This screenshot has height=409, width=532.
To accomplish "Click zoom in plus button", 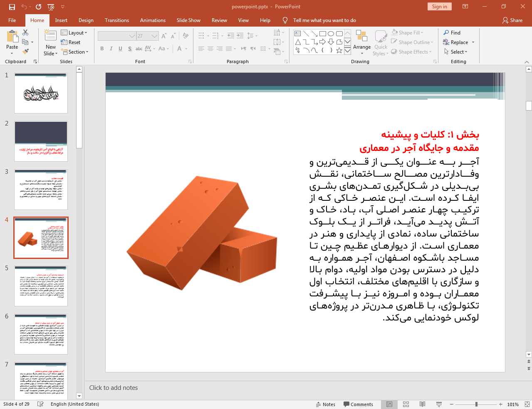I will coord(501,404).
